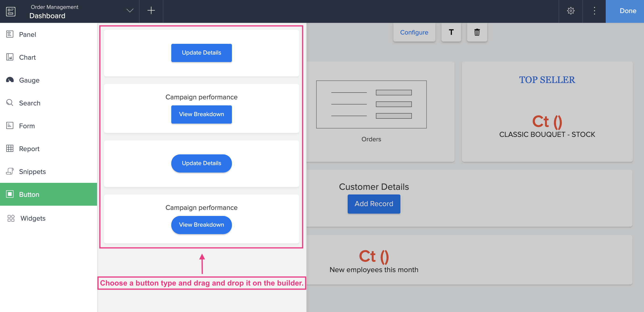The image size is (644, 312).
Task: Open the Search component option
Action: pos(30,103)
